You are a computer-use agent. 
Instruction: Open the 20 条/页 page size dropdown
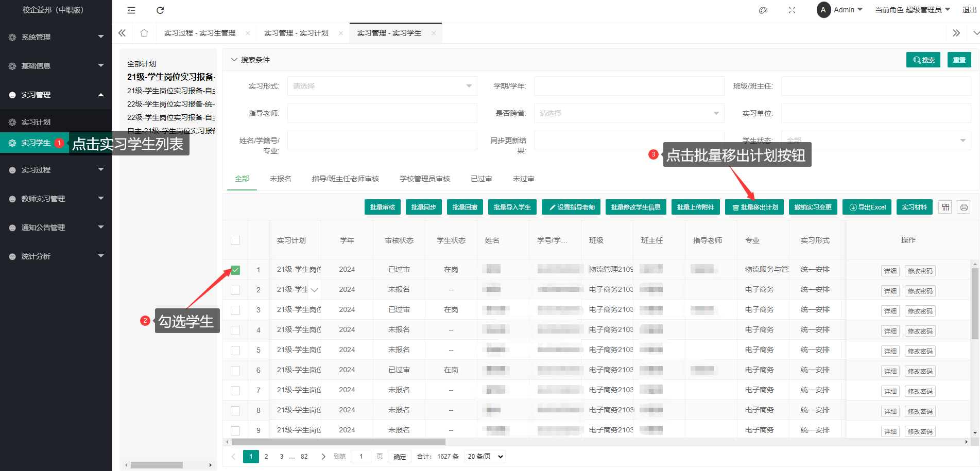484,457
